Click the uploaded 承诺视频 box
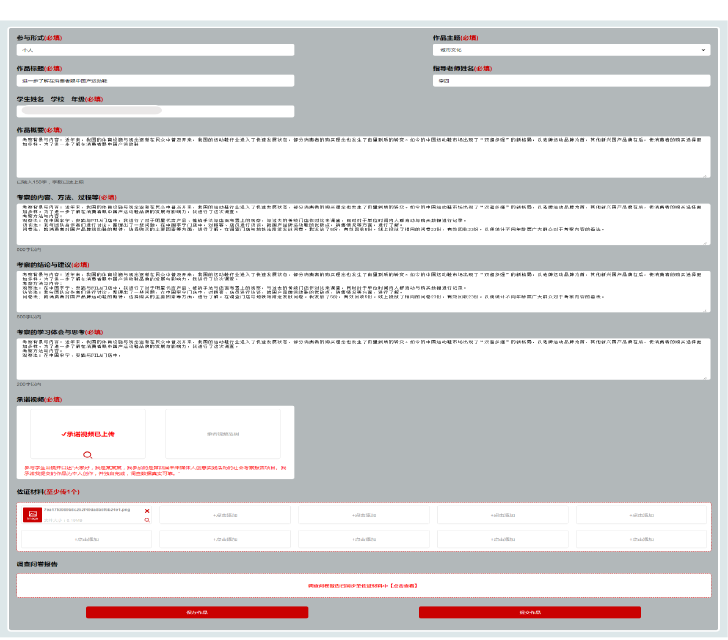This screenshot has width=728, height=640. [x=88, y=434]
